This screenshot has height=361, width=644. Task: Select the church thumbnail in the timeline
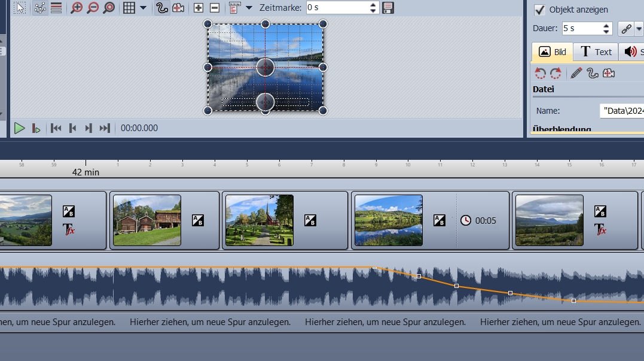[260, 220]
